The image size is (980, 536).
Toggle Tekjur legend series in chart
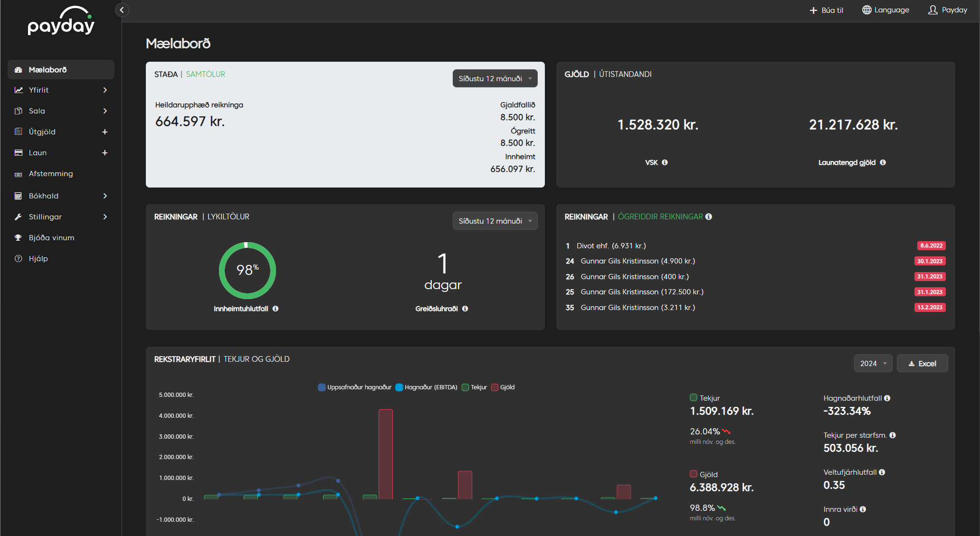tap(475, 387)
